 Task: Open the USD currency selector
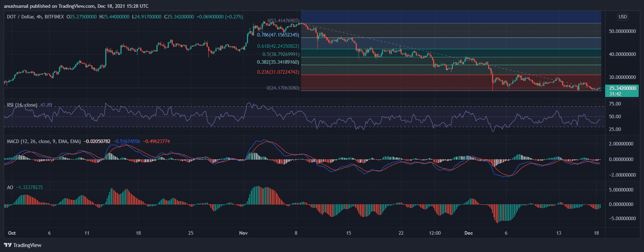click(622, 17)
